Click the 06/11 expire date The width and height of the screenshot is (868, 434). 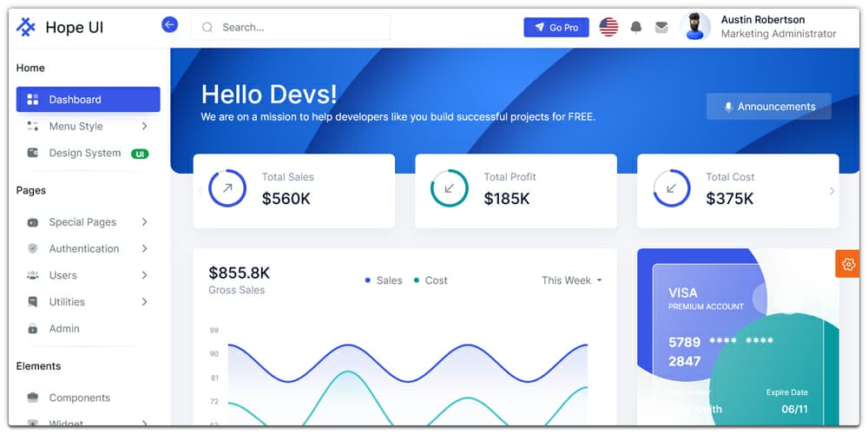(x=795, y=409)
